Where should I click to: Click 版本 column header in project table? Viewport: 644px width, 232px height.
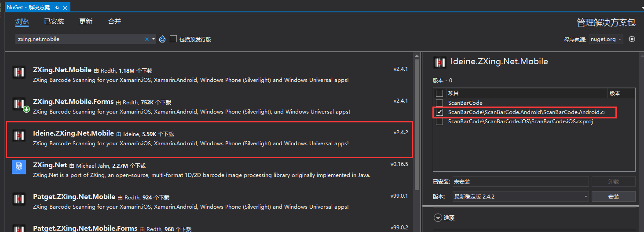tap(615, 93)
